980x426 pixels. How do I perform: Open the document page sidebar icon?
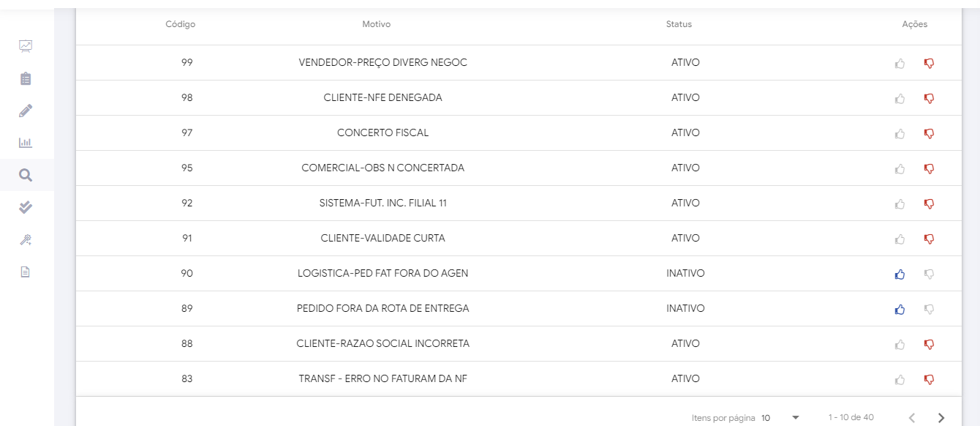[26, 272]
